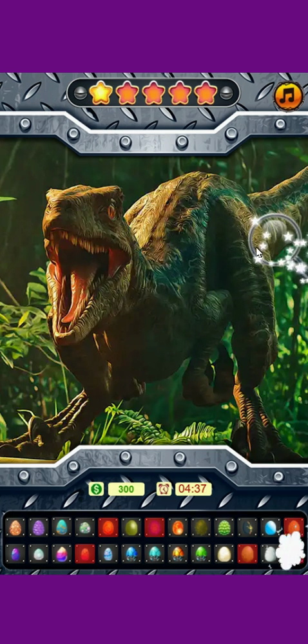Tap the white cloud puff over eggs
Image resolution: width=308 pixels, height=644 pixels.
[x=291, y=551]
